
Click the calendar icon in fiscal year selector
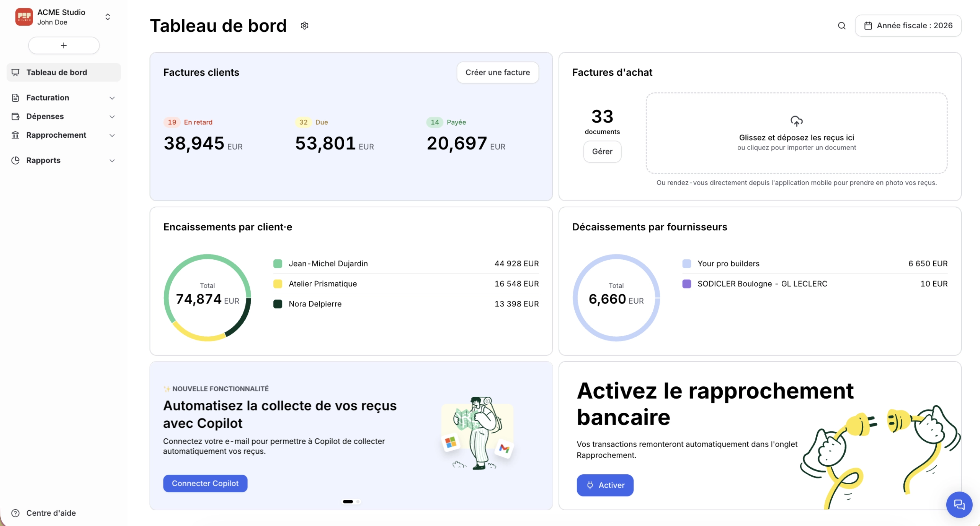point(868,25)
